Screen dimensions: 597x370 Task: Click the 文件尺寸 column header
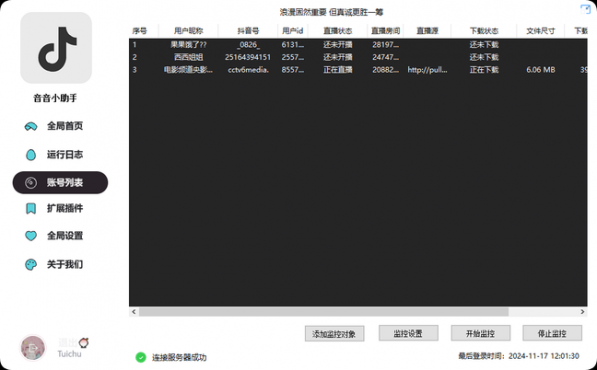541,31
